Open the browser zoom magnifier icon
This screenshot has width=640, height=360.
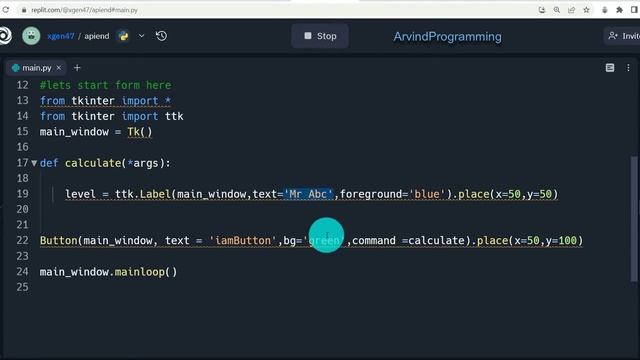pyautogui.click(x=557, y=10)
